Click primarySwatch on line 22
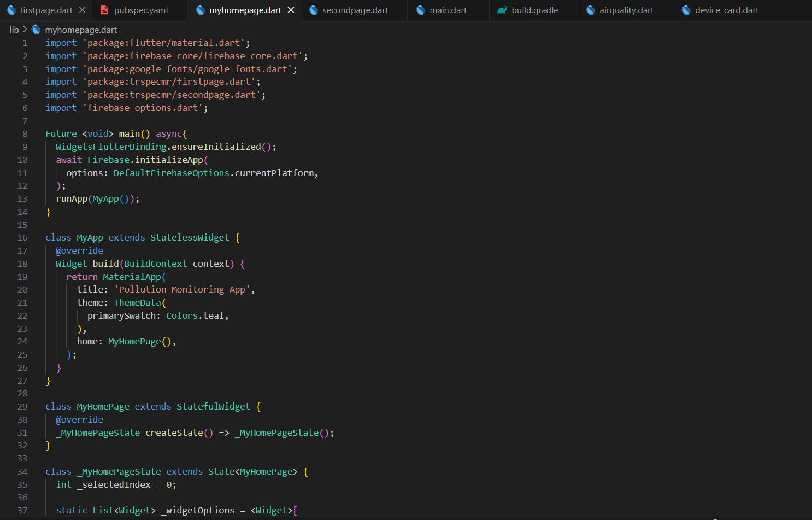Screen dimensions: 812x520 [121, 316]
